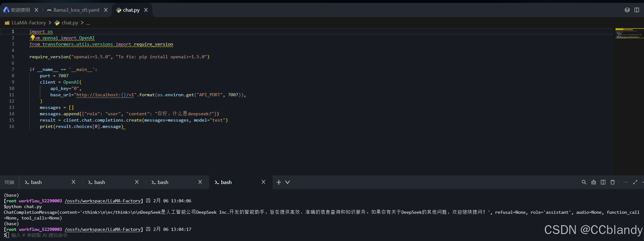Image resolution: width=644 pixels, height=241 pixels.
Task: Select the fourth active bash terminal tab
Action: click(226, 182)
